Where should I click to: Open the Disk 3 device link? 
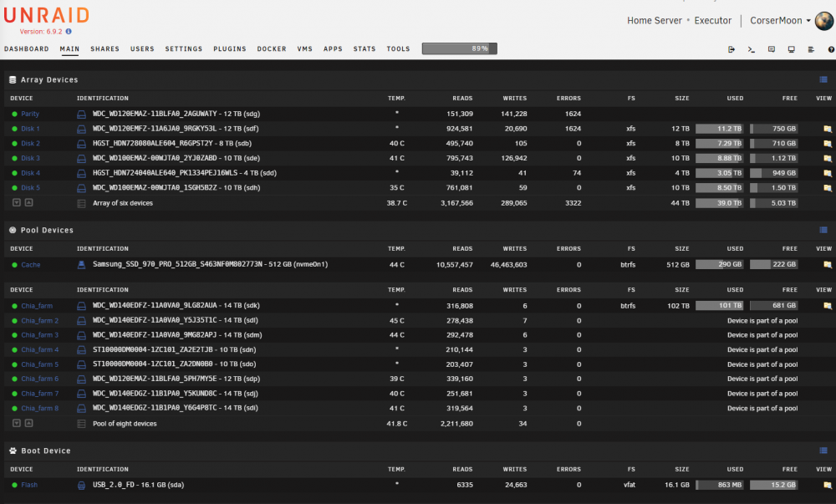30,158
